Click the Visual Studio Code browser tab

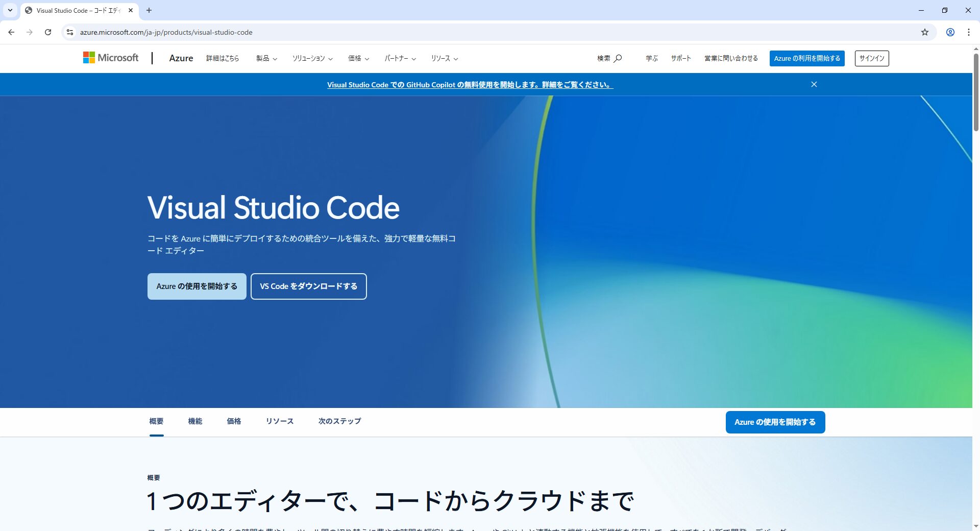coord(79,10)
